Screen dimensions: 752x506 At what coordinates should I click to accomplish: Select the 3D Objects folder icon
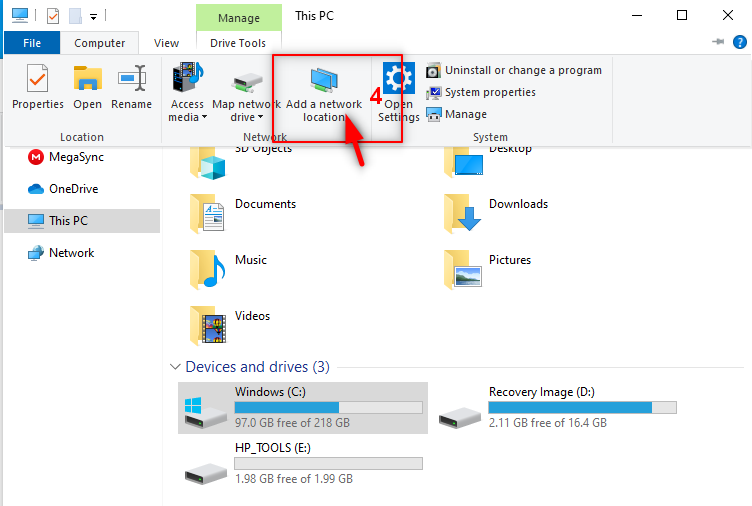coord(207,164)
